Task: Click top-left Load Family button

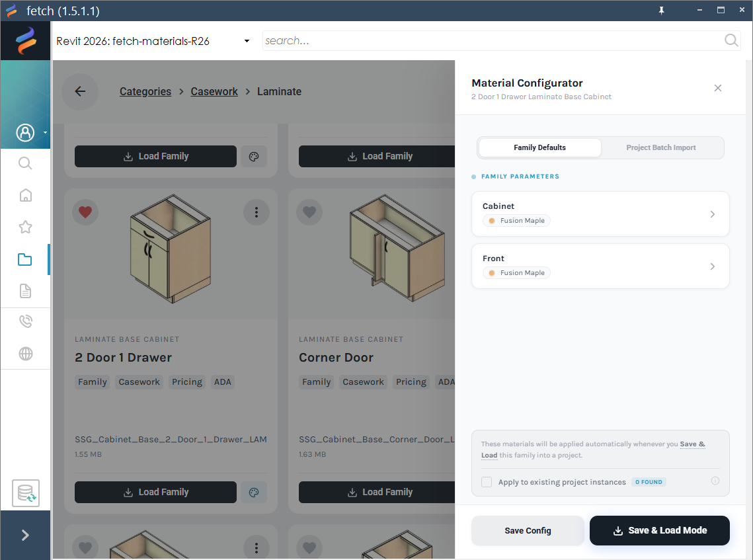Action: pos(155,156)
